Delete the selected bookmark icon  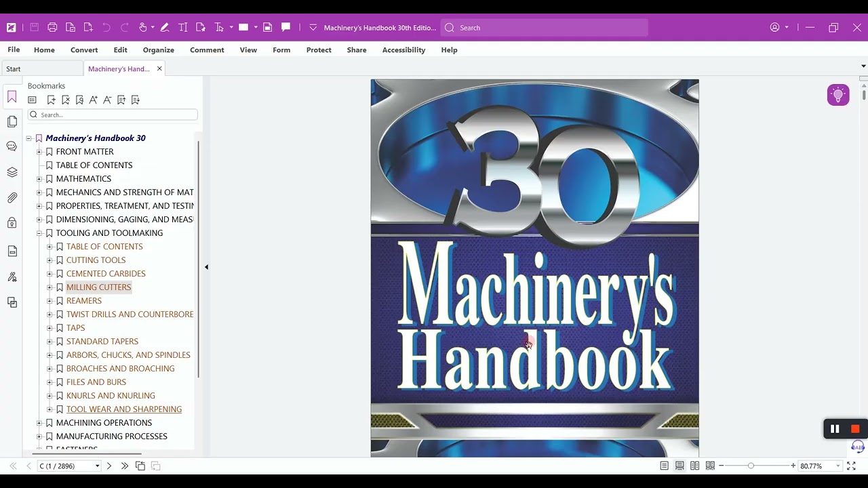[x=65, y=100]
